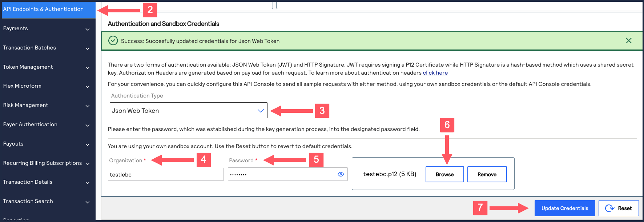Screen dimensions: 644x222
Task: Expand Recurring Billing Subscriptions chevron
Action: 87,164
